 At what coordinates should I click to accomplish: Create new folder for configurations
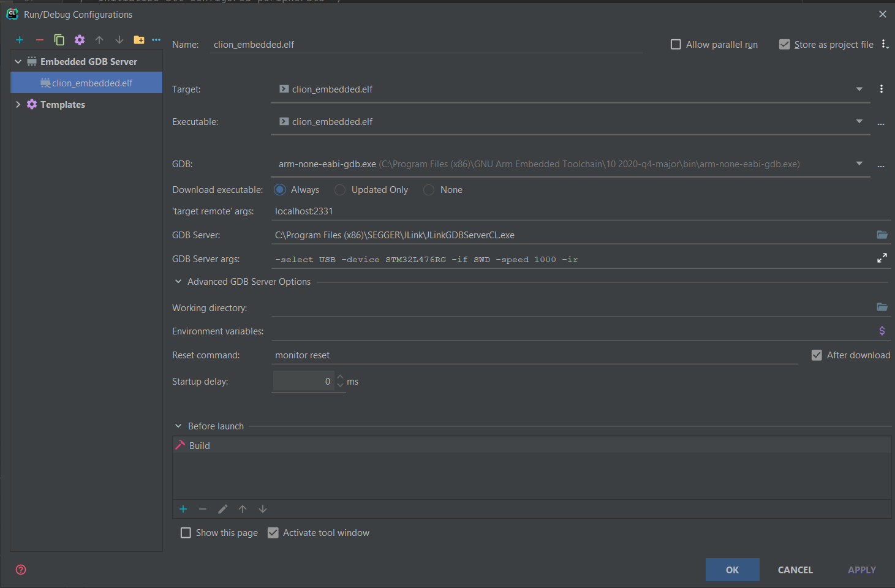tap(139, 40)
